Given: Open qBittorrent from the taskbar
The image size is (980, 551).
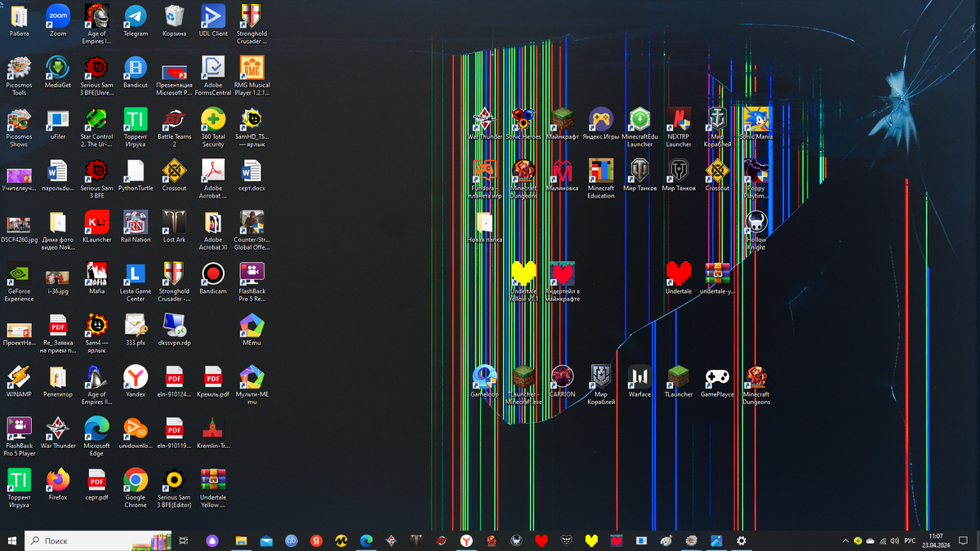Looking at the screenshot, I should point(292,540).
